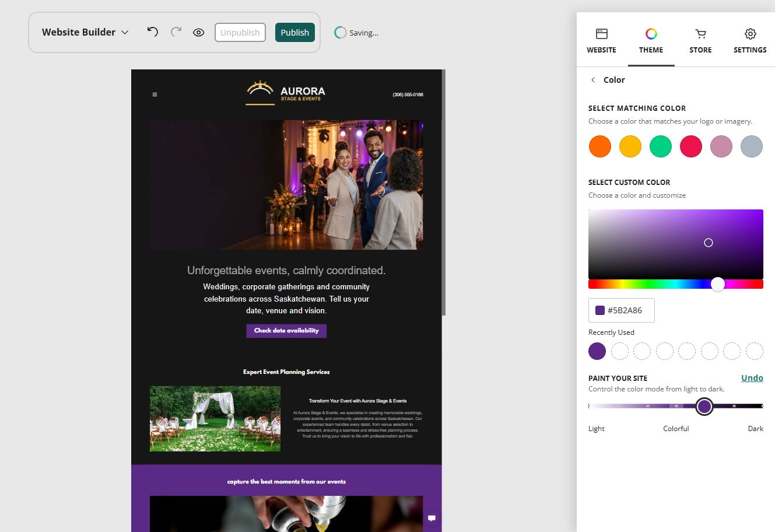775x532 pixels.
Task: Click the Expert Event Planning Services heading
Action: click(286, 372)
